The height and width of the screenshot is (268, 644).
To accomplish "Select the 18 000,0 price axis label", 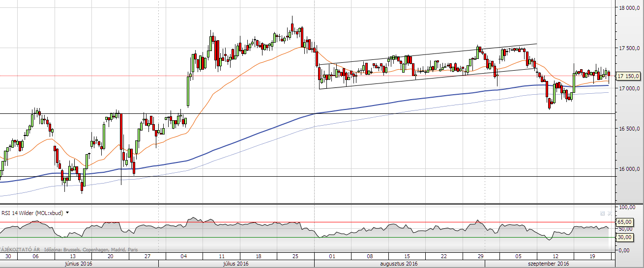I will point(629,8).
